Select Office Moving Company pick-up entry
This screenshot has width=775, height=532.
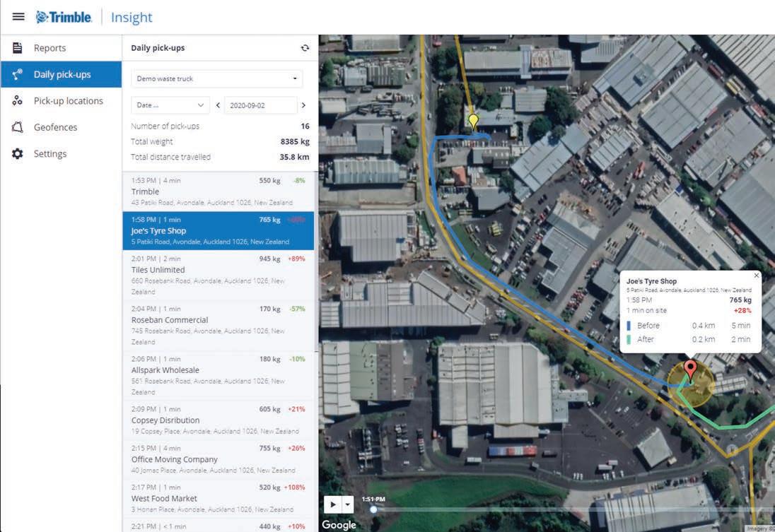tap(218, 459)
